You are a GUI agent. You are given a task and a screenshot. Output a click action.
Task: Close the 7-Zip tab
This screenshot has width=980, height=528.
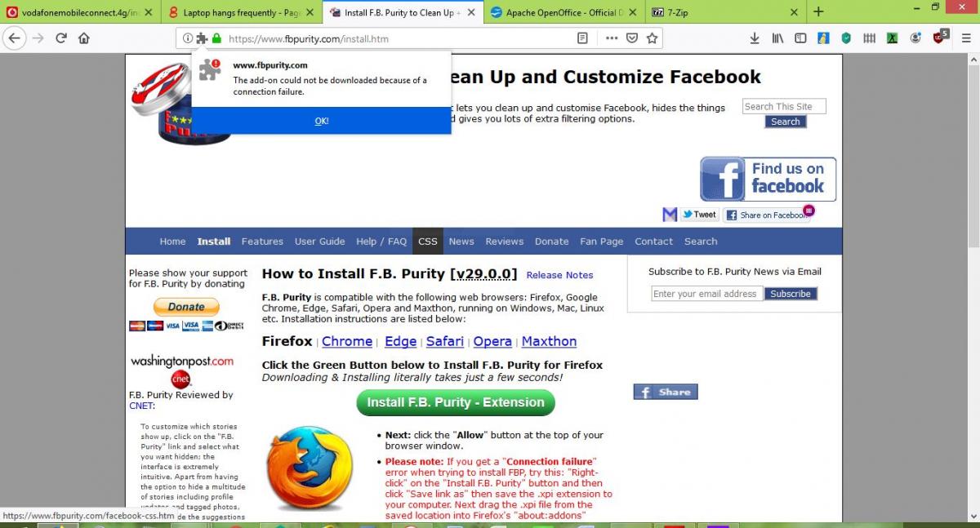tap(795, 12)
